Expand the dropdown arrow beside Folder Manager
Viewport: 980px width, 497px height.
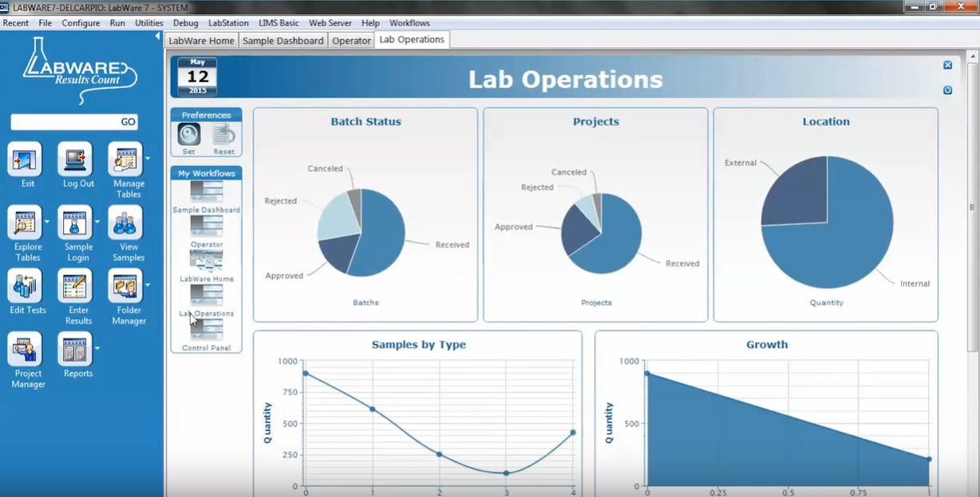148,285
